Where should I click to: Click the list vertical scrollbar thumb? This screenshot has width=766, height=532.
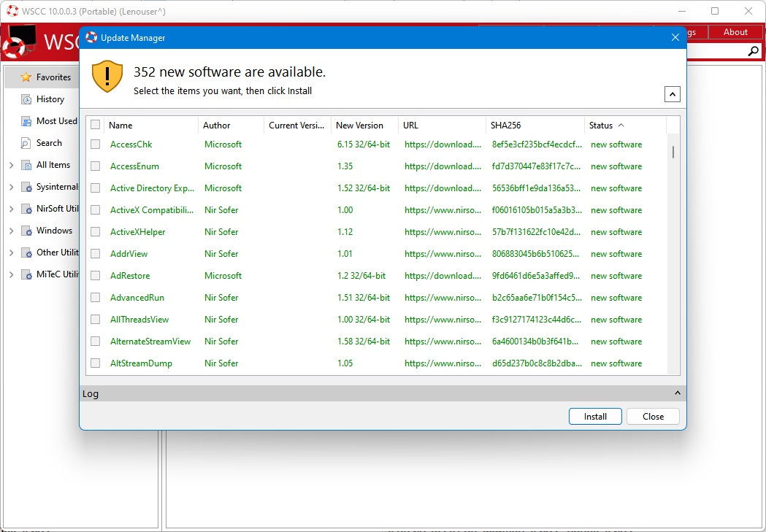tap(673, 153)
